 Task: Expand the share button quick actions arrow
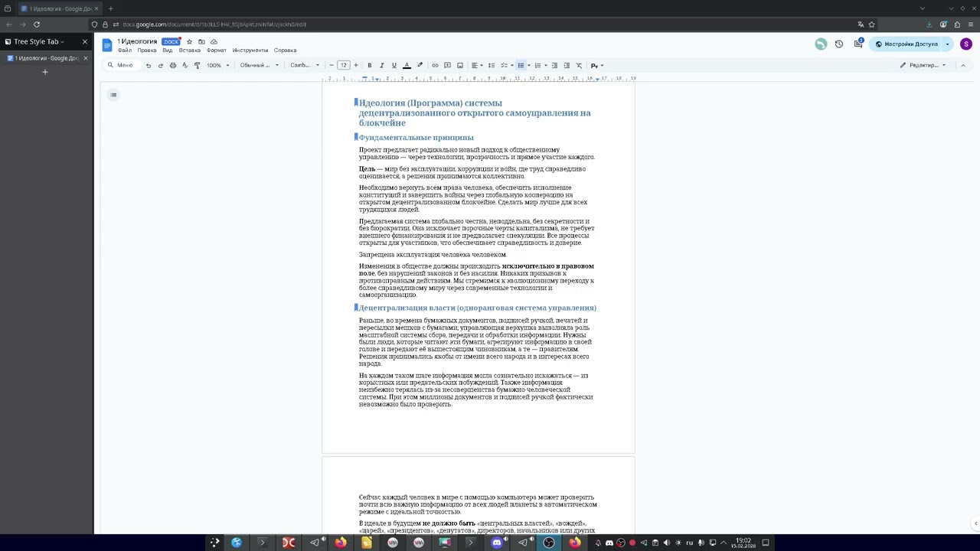point(947,44)
